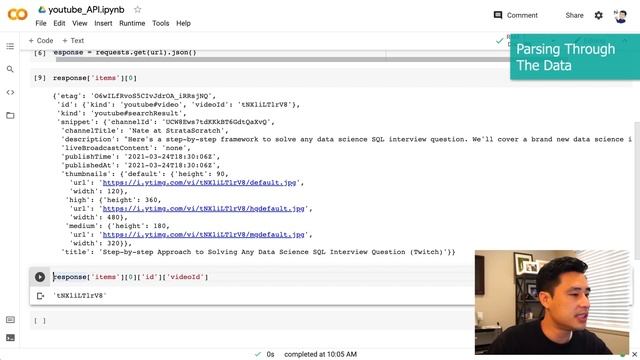Open the default.jpg thumbnail URL
Screen dimensions: 640x360
[x=199, y=182]
